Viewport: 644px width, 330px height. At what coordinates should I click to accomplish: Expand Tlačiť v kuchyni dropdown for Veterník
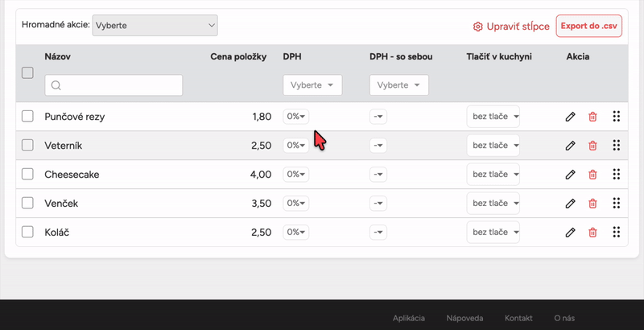pyautogui.click(x=493, y=146)
